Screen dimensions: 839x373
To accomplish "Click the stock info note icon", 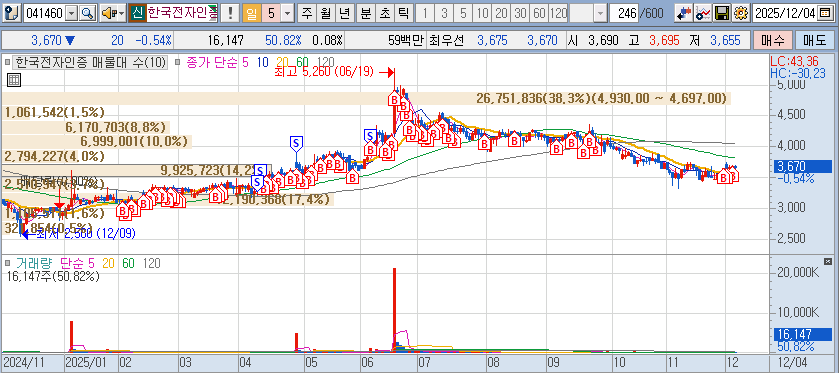I will coord(13,13).
